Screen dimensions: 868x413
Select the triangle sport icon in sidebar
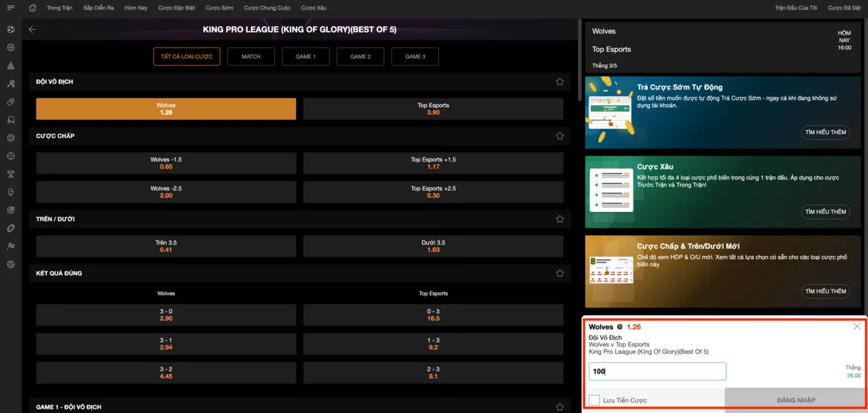[x=11, y=66]
